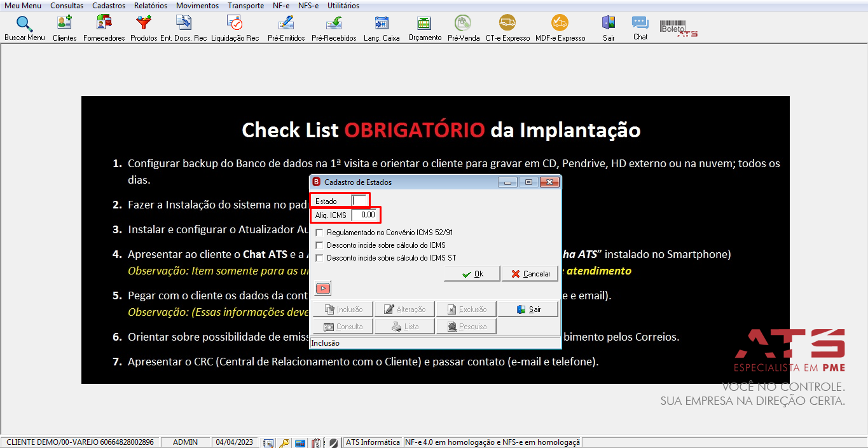Open Ent. Docs. Rec toolbar icon
The image size is (868, 448).
pos(184,29)
